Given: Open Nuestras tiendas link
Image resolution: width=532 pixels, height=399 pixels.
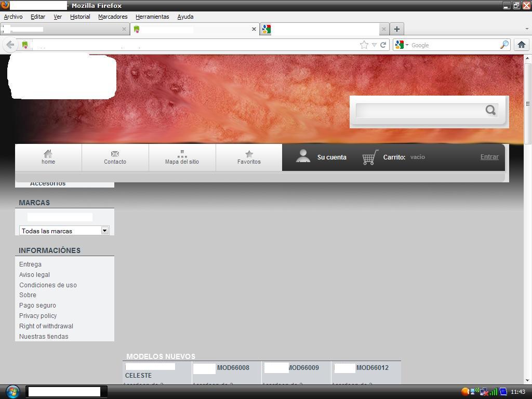Looking at the screenshot, I should coord(44,337).
